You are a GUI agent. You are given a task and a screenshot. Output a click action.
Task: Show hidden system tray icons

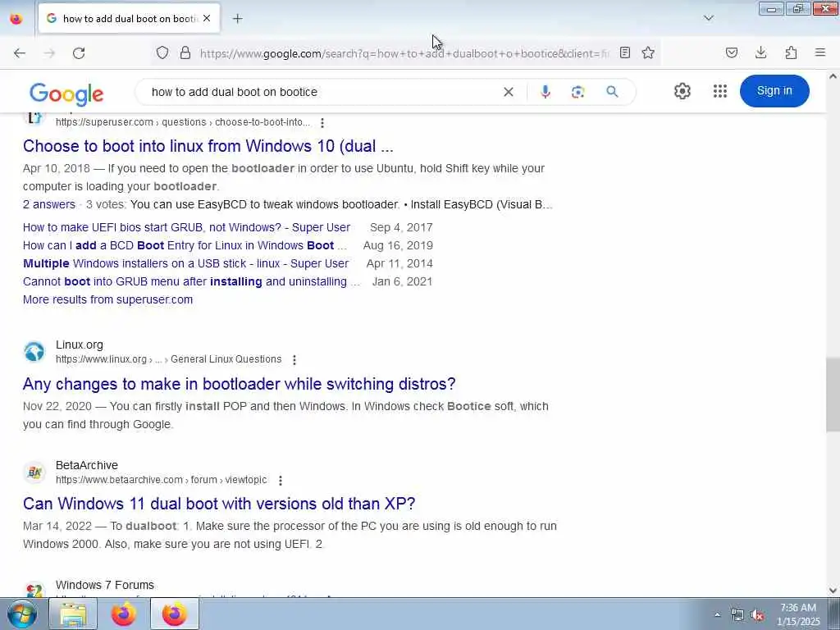(717, 615)
